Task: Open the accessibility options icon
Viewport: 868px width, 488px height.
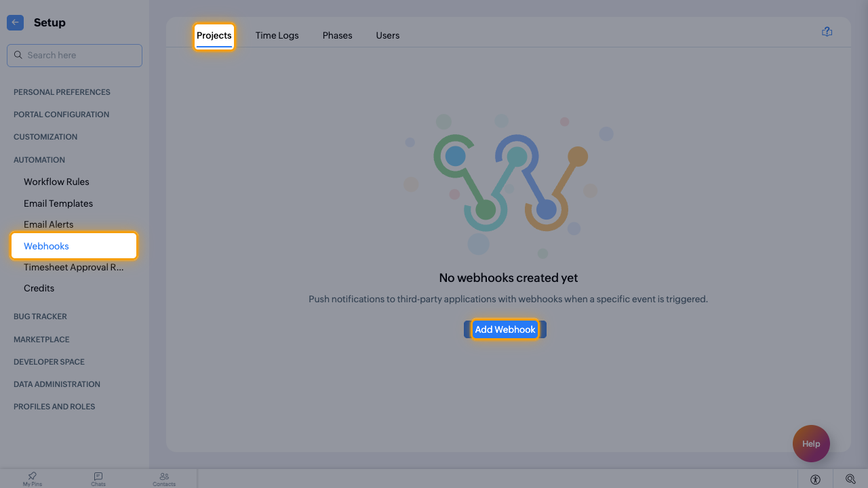Action: [x=815, y=479]
